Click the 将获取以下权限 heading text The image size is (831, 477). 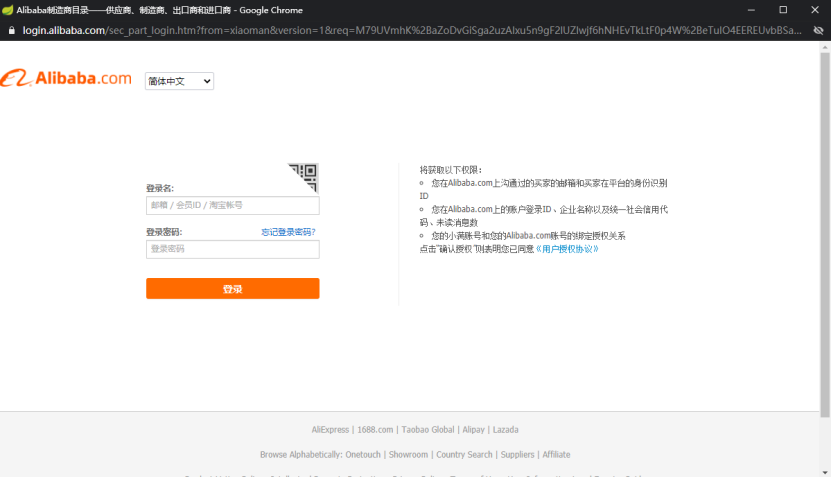450,170
